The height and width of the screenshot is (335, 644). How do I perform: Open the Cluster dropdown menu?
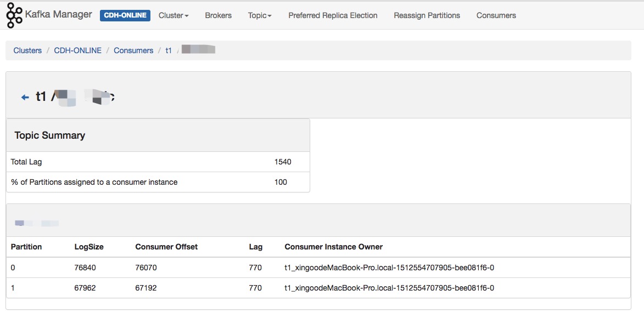click(173, 15)
